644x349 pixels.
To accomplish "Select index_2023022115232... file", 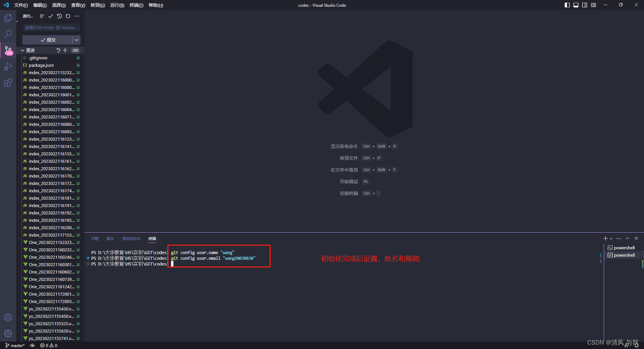I will (x=50, y=72).
